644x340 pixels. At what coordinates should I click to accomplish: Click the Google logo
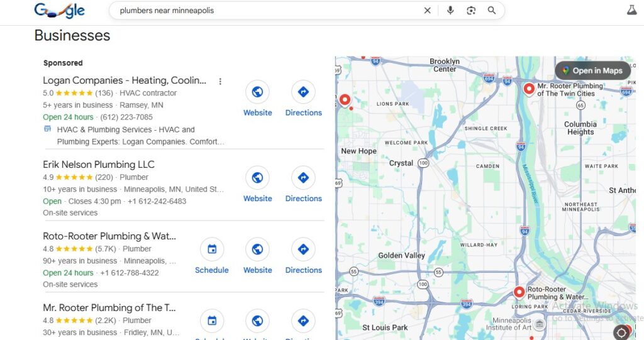pos(60,10)
